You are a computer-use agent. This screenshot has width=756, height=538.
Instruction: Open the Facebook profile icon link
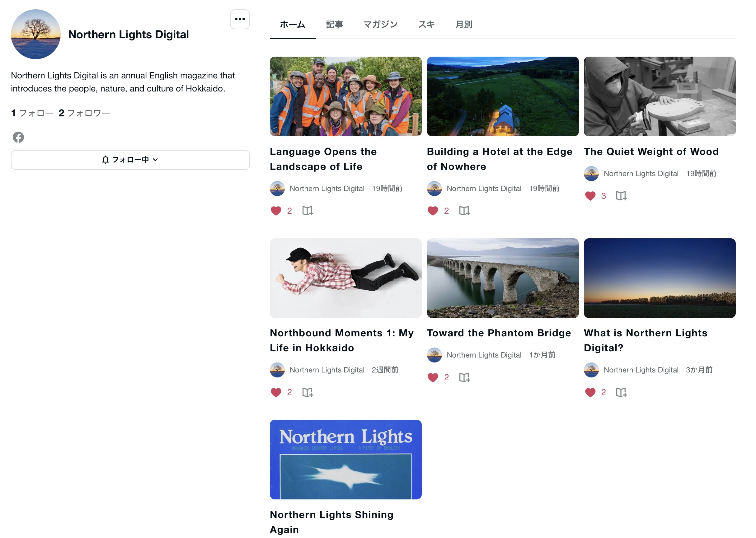pyautogui.click(x=18, y=137)
